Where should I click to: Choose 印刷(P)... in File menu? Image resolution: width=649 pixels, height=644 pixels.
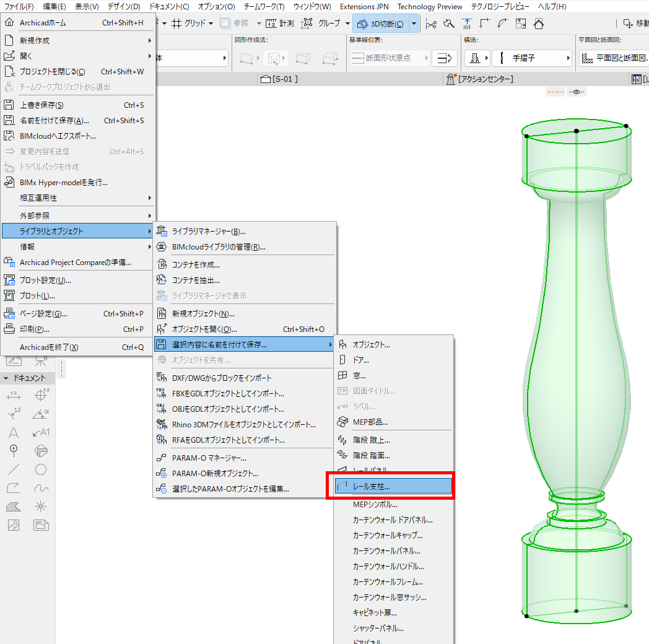tap(78, 329)
